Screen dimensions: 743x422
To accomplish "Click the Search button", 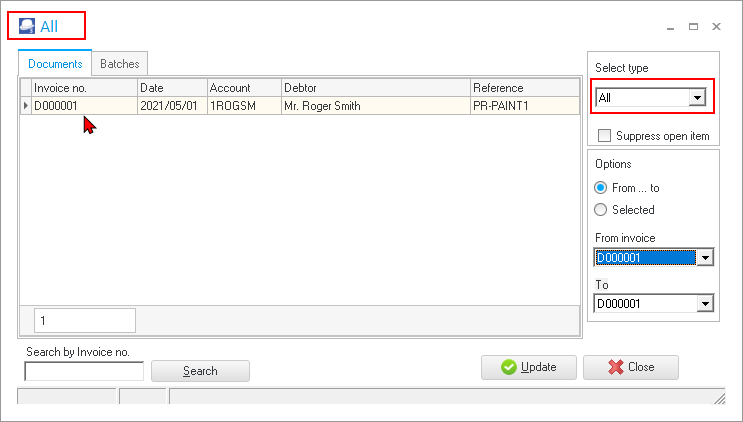I will tap(200, 371).
